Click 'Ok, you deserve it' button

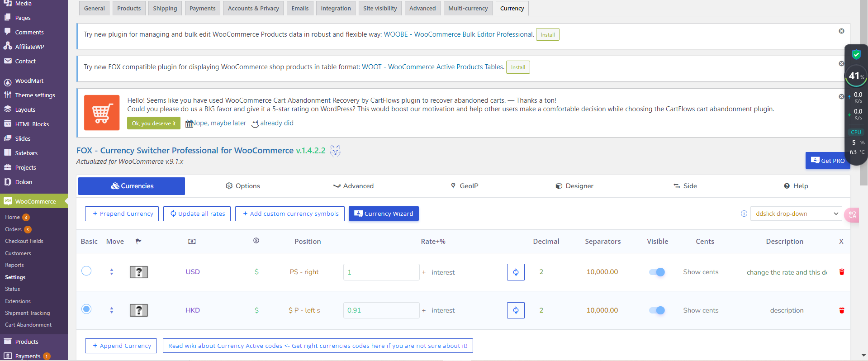[x=154, y=123]
